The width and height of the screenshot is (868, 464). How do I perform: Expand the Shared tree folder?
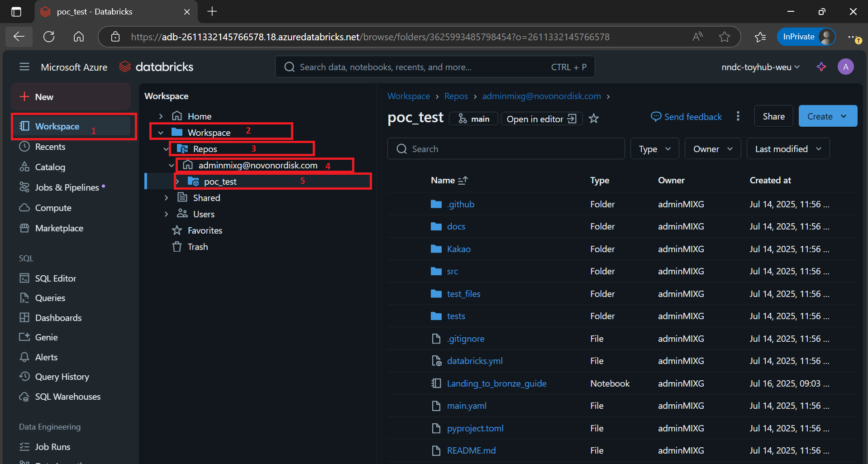pos(166,198)
